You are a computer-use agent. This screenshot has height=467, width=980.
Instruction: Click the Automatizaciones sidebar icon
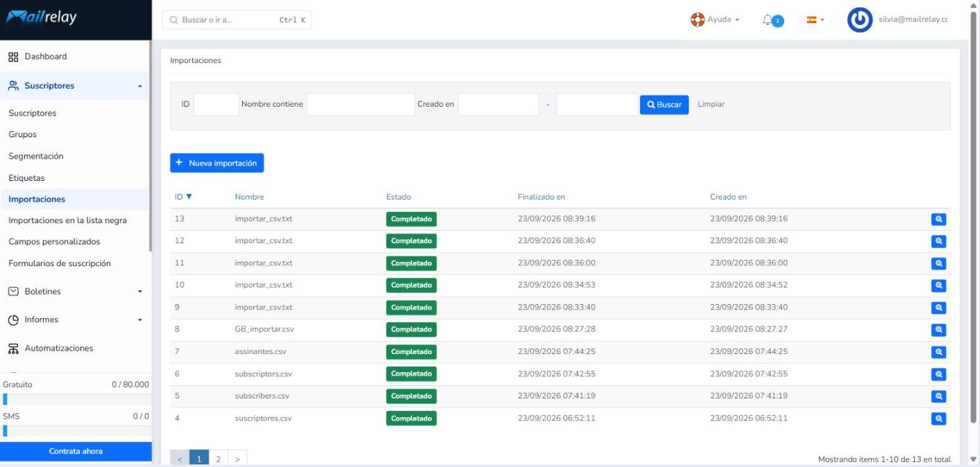13,349
